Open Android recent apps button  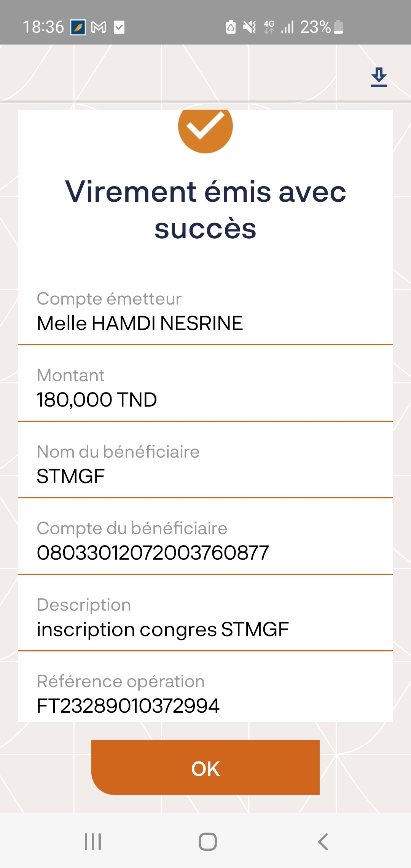point(93,842)
